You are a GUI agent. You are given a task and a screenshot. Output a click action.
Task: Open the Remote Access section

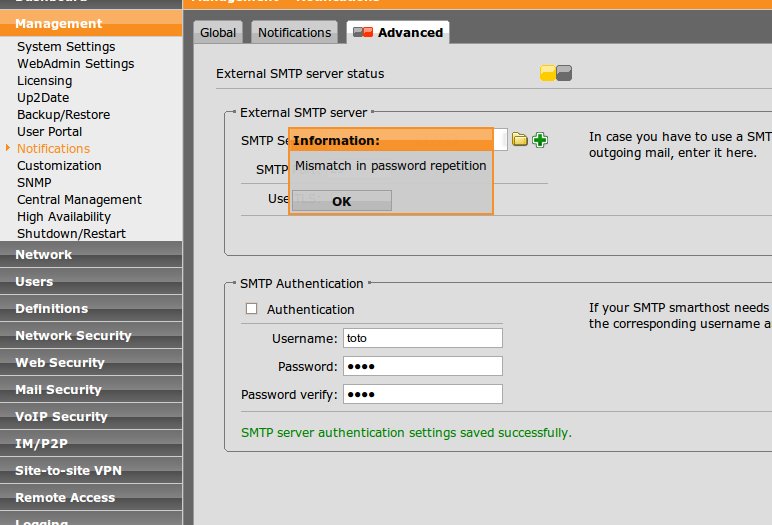(91, 497)
